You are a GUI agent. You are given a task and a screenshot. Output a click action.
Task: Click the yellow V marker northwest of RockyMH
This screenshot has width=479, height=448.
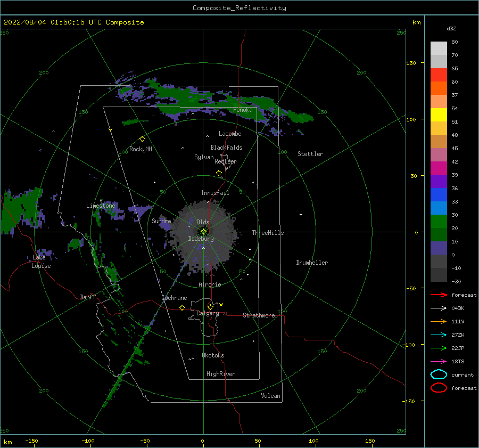[111, 130]
